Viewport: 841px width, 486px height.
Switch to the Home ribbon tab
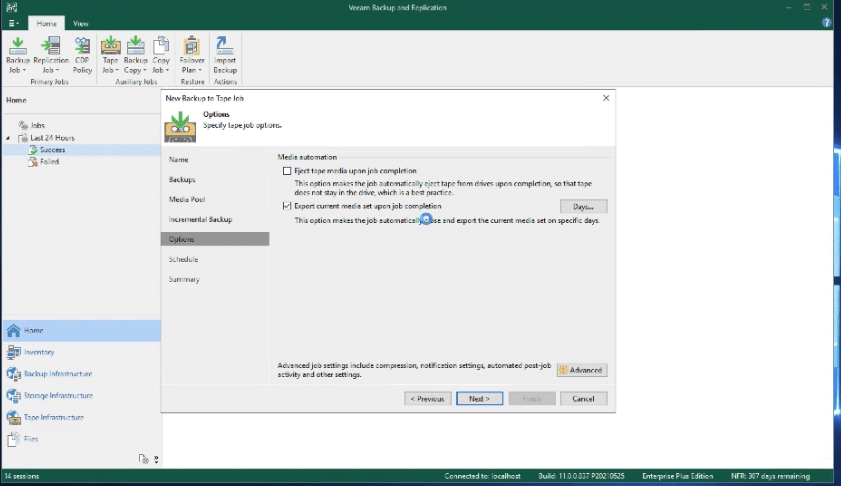click(47, 24)
